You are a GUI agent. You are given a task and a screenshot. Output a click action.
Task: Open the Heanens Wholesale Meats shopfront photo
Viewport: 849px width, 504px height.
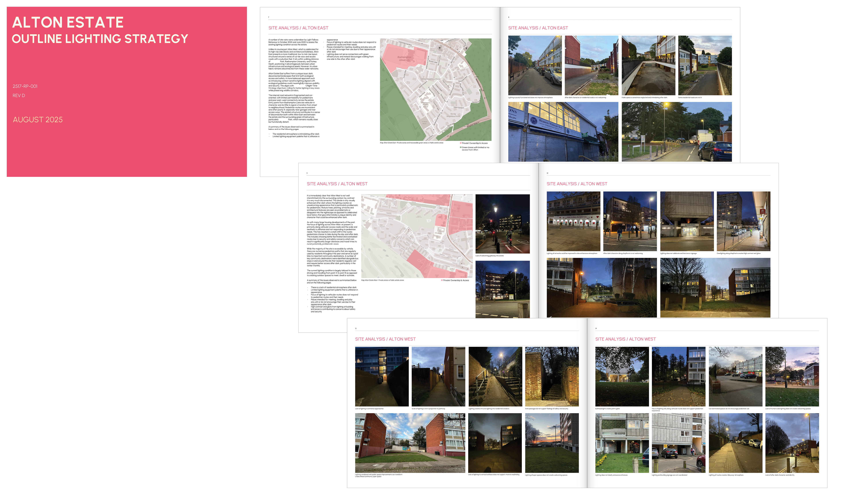pos(563,132)
